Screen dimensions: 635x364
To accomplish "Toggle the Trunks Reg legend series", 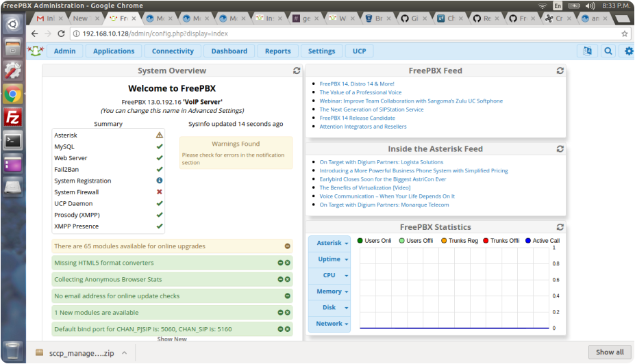I will tap(459, 241).
